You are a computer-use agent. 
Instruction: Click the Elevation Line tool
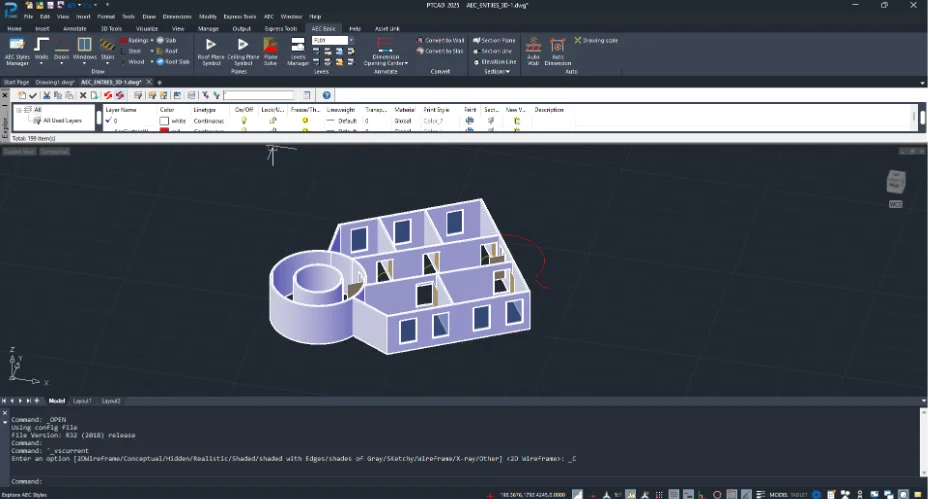[495, 62]
